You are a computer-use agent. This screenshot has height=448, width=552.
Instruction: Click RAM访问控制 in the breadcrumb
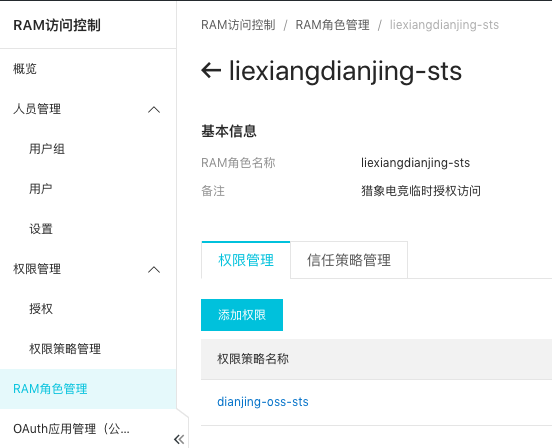click(238, 25)
